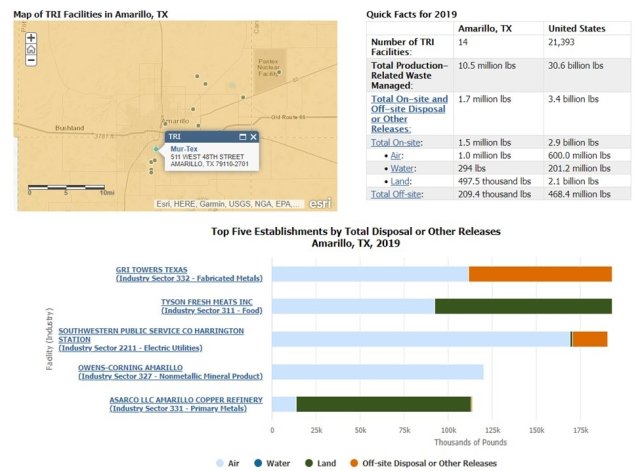Reset map to home extent
Screen dimensions: 640x471
coord(31,49)
